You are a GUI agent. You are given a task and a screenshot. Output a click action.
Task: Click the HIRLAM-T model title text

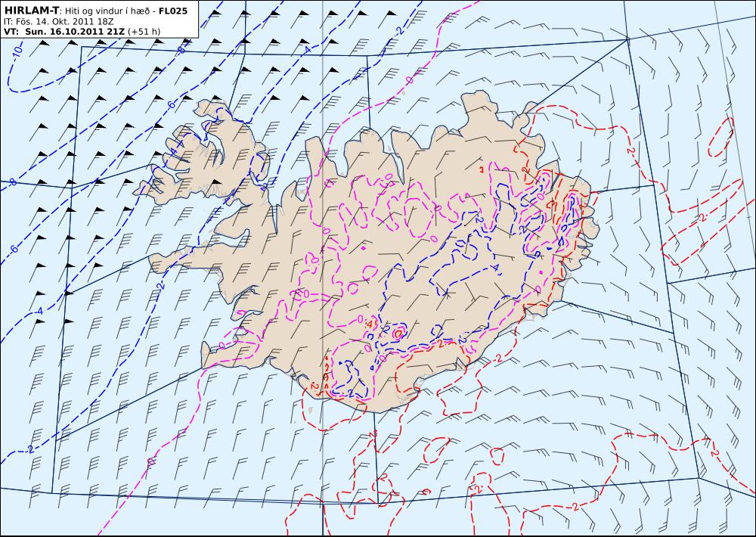coord(31,11)
